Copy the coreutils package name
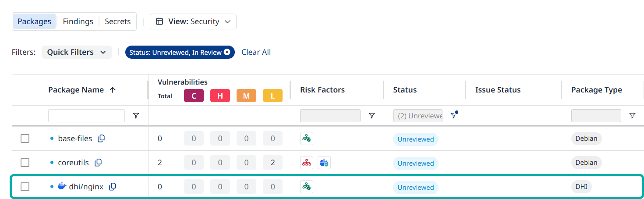Image resolution: width=644 pixels, height=199 pixels. pyautogui.click(x=98, y=163)
